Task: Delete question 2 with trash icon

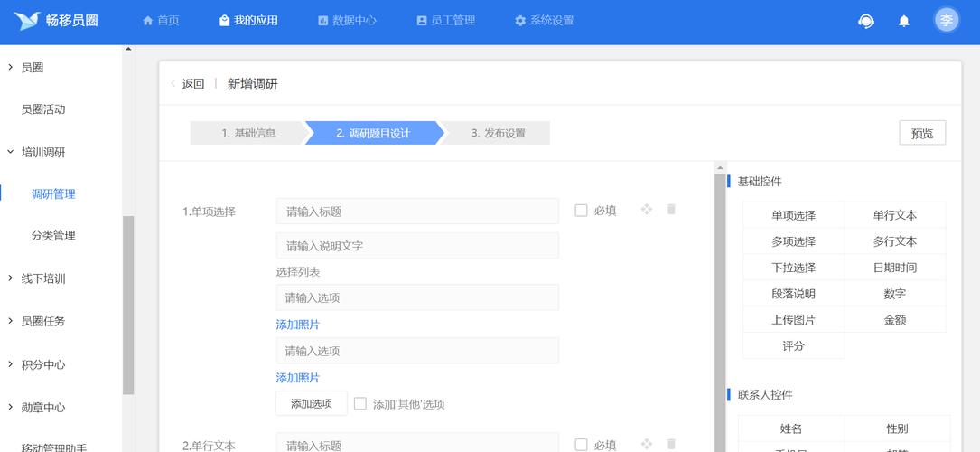Action: [671, 444]
